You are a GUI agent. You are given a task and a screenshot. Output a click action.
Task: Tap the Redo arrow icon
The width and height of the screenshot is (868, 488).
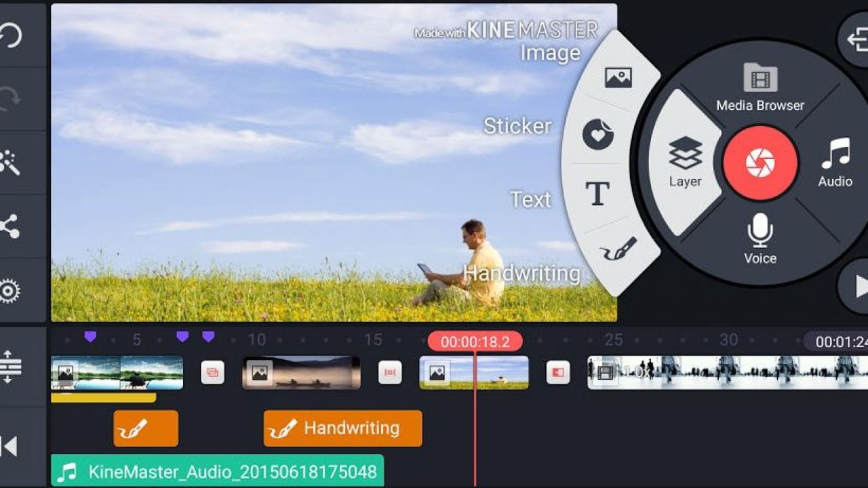(x=9, y=98)
